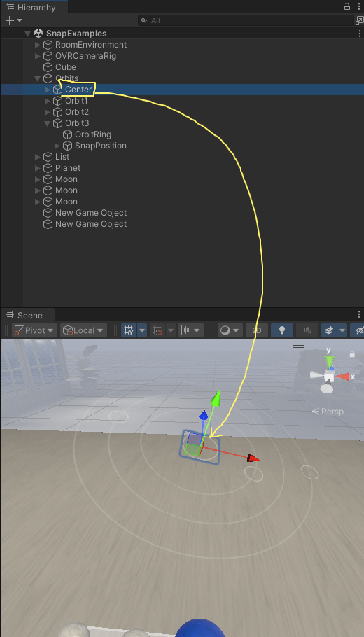Image resolution: width=364 pixels, height=637 pixels.
Task: Select the SnapPosition row
Action: (x=182, y=146)
